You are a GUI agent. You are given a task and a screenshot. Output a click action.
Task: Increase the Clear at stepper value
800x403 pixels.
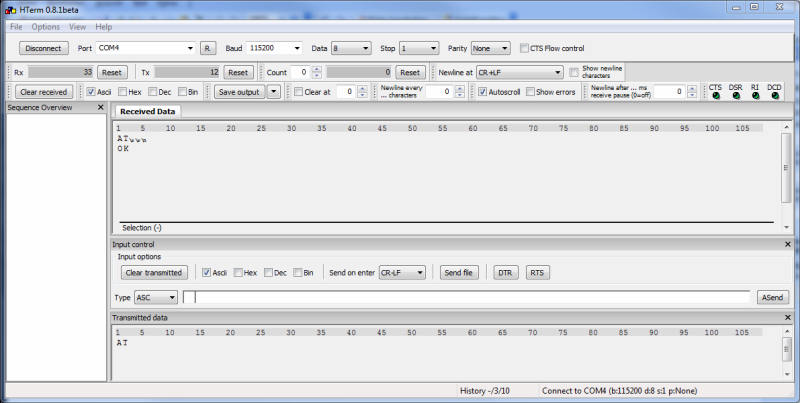(360, 88)
